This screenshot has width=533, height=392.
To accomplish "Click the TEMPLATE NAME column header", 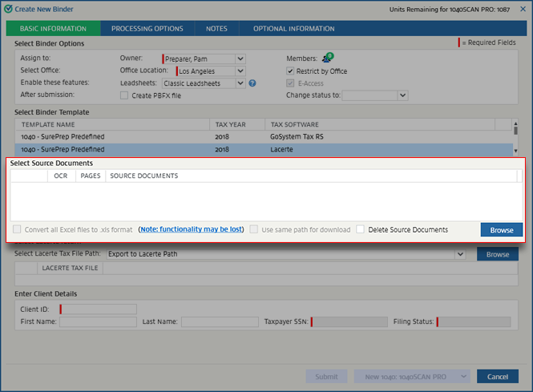I will tap(112, 124).
